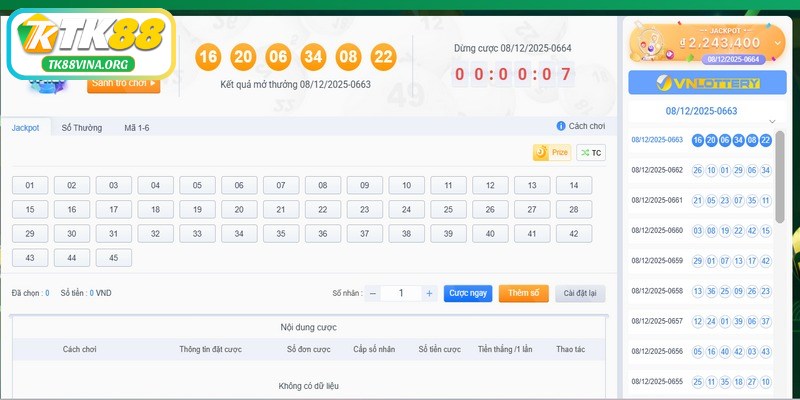
Task: Open draw 08/12/2025-0655 row
Action: 701,382
